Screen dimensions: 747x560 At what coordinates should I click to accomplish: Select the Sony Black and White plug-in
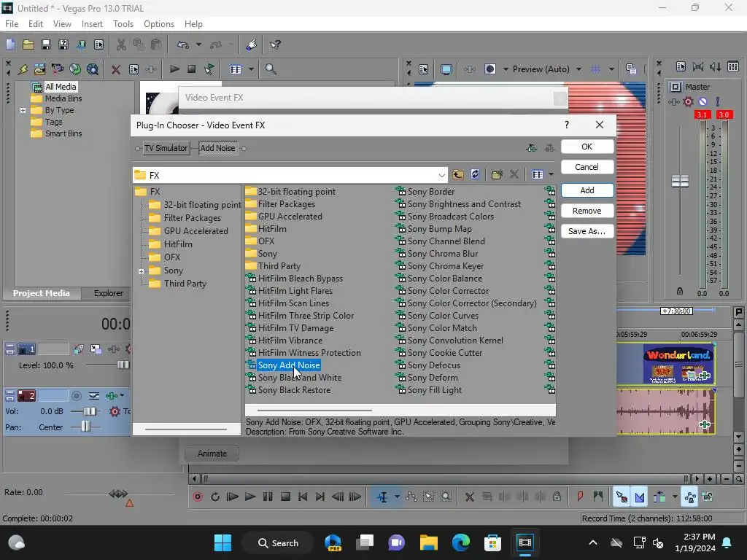point(299,378)
